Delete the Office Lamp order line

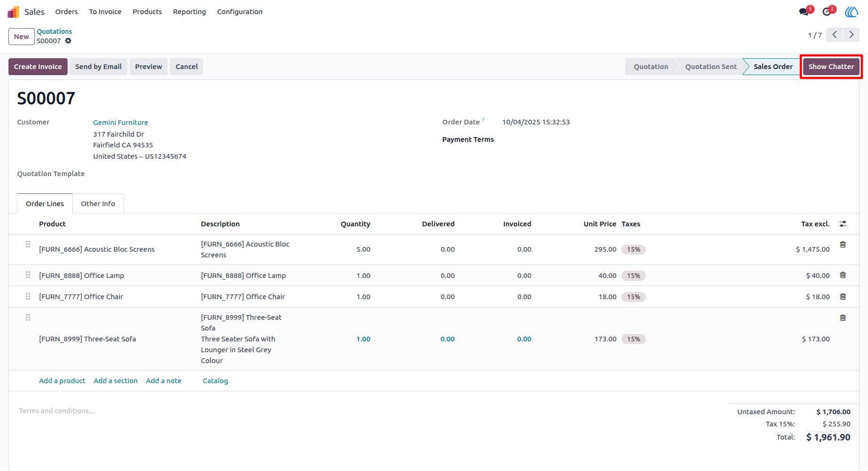843,275
